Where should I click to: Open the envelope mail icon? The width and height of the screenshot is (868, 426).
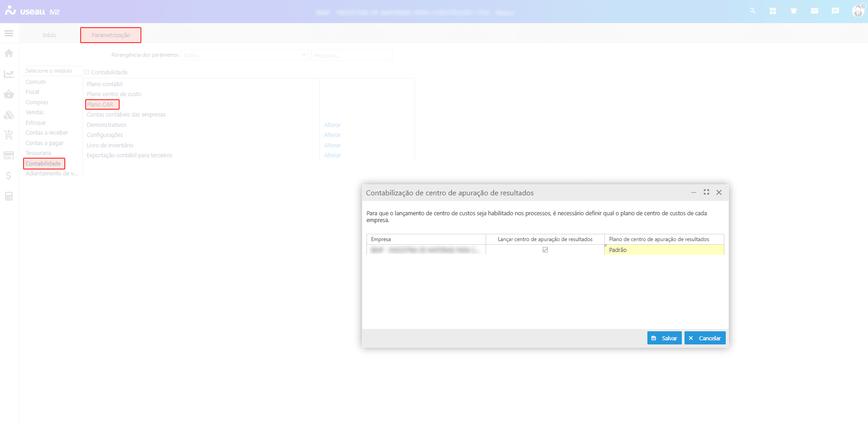pyautogui.click(x=815, y=11)
